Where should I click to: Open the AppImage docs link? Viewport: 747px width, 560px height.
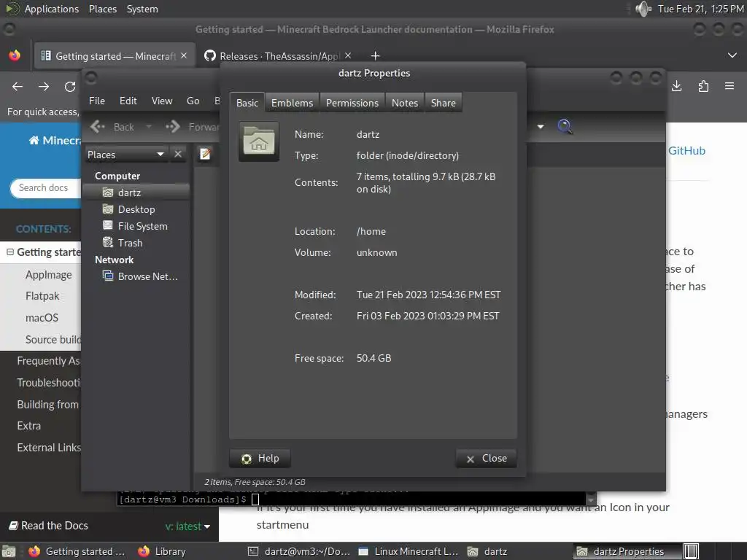point(49,275)
